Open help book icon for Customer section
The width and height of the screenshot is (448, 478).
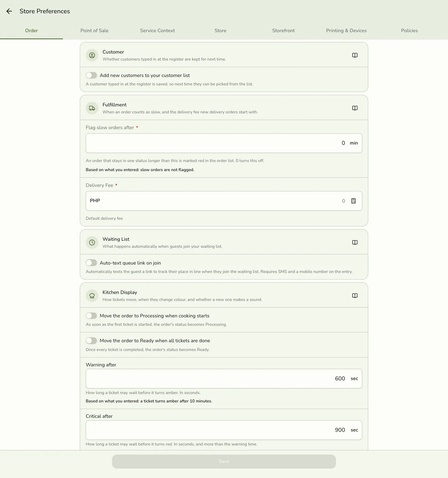pyautogui.click(x=355, y=55)
